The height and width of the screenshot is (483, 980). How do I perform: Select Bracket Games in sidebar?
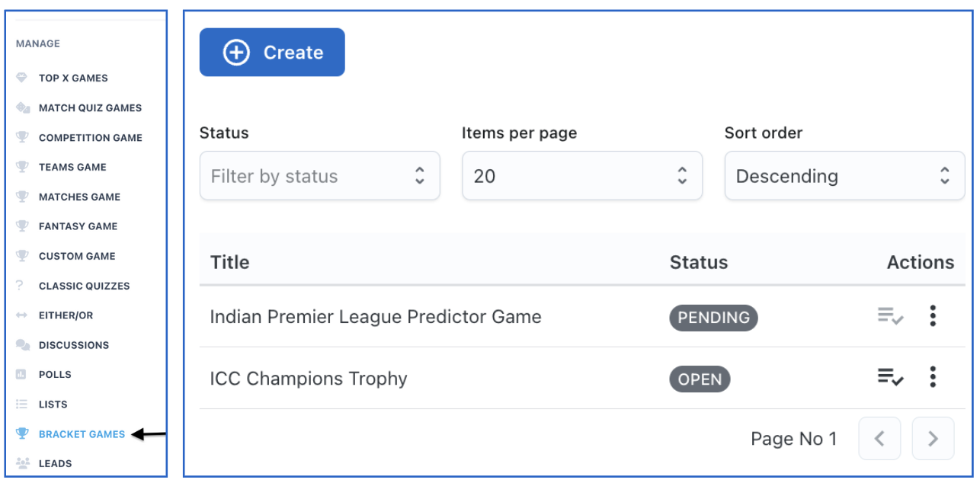tap(82, 434)
